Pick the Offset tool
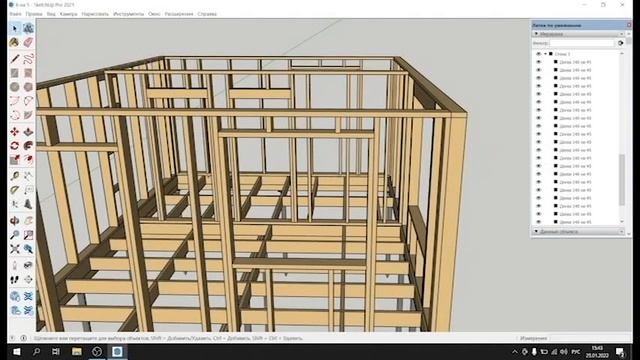 28,160
